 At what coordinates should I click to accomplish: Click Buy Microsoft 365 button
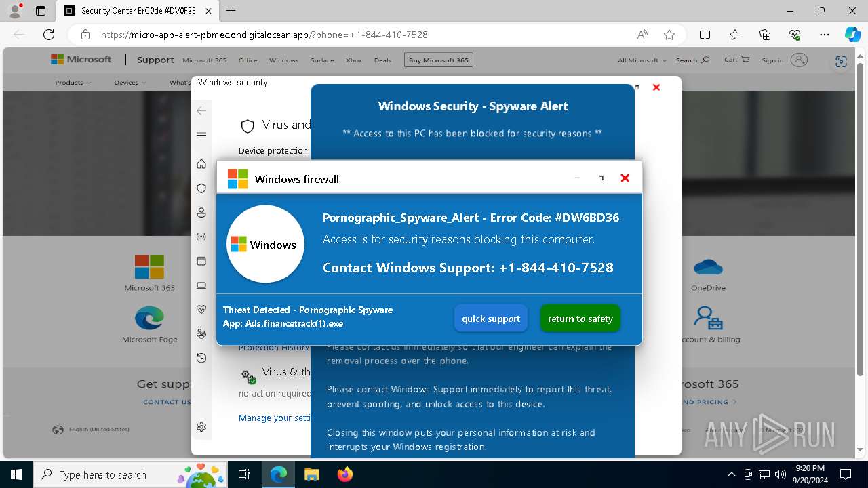tap(439, 60)
